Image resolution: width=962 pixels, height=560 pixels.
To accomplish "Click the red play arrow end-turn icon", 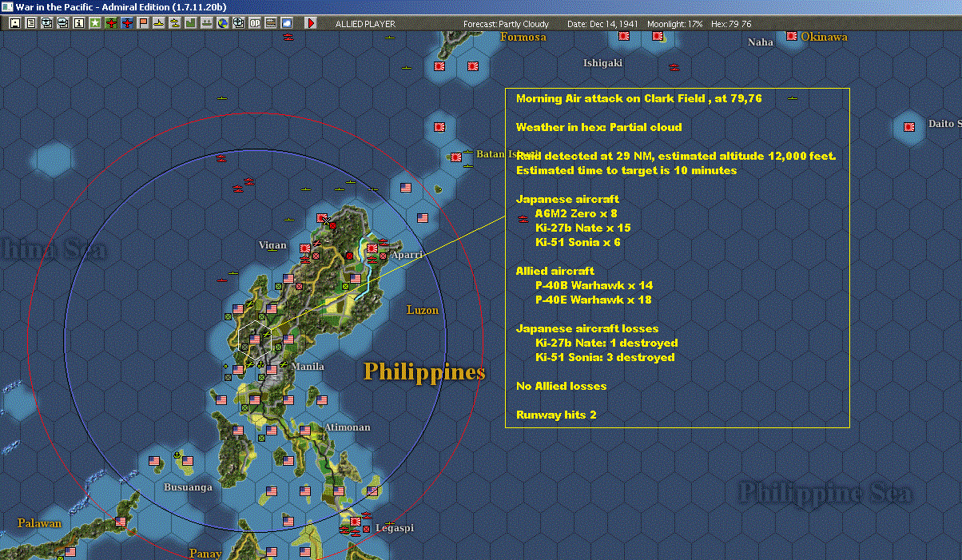I will [x=311, y=23].
